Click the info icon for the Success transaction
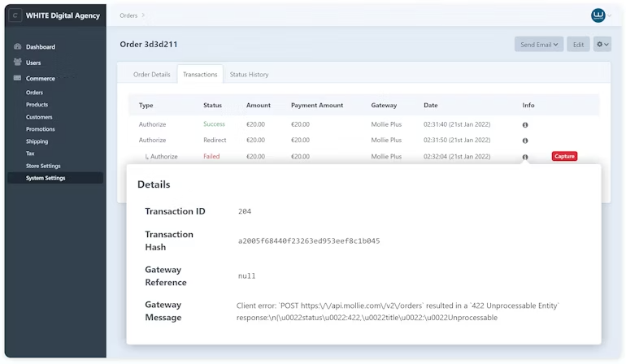This screenshot has width=626, height=364. coord(525,124)
